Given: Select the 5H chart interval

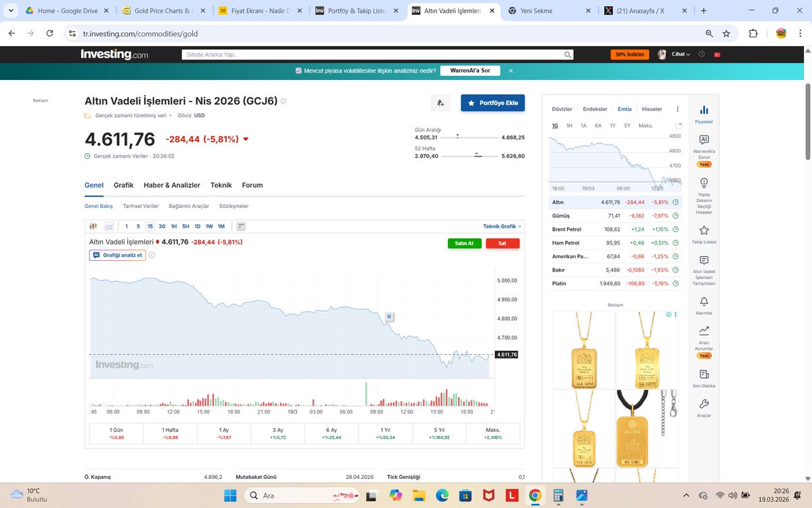Looking at the screenshot, I should [185, 226].
